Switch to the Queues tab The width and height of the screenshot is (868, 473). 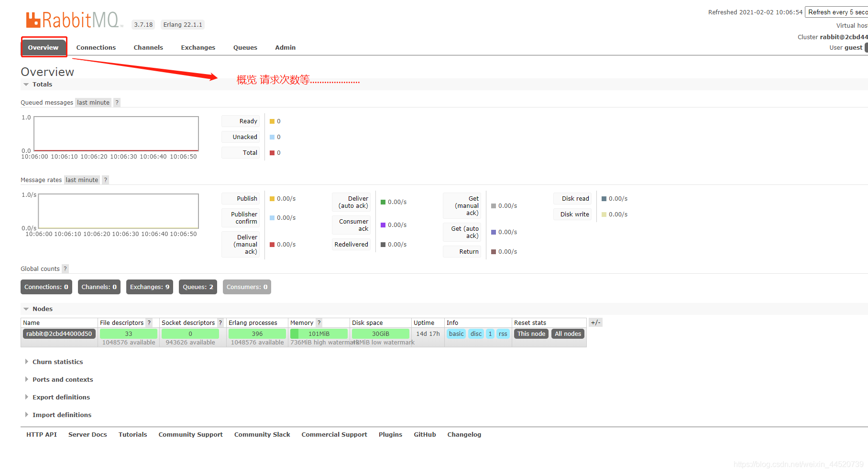(245, 47)
